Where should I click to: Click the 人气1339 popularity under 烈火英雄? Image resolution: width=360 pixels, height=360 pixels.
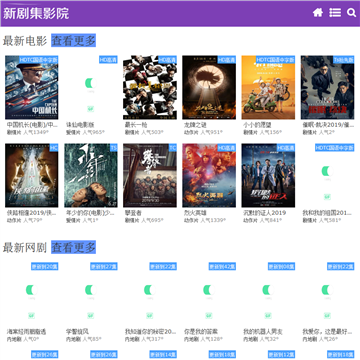point(213,220)
